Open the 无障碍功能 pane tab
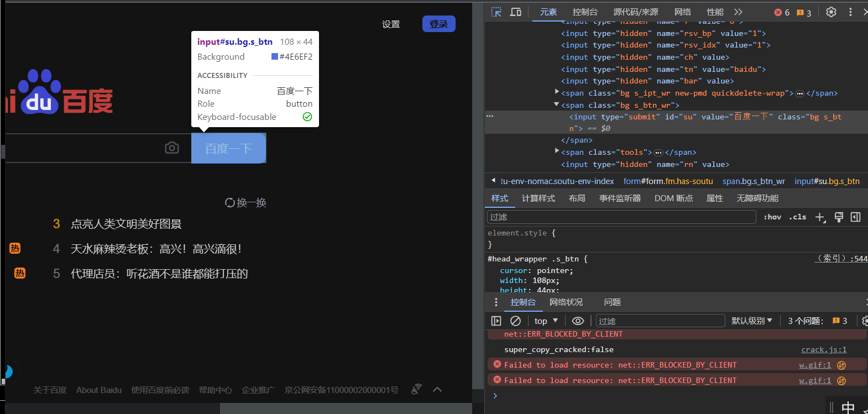This screenshot has width=868, height=414. (x=757, y=198)
